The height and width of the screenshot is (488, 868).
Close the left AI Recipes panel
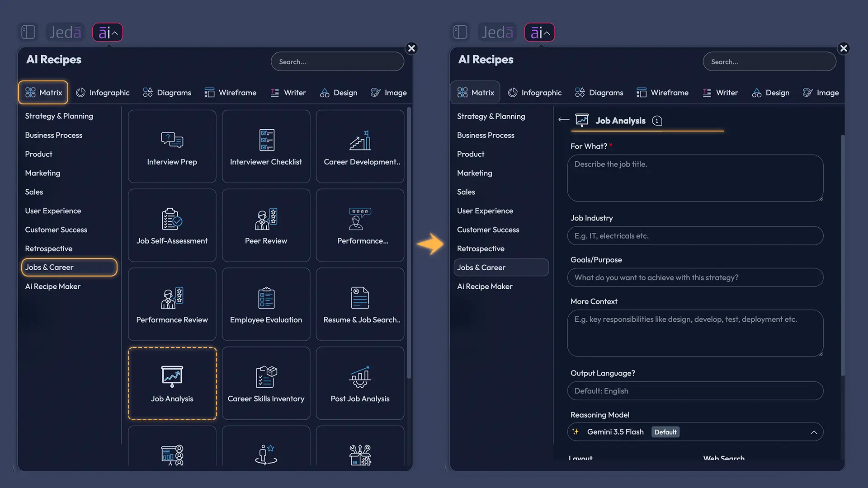tap(411, 48)
